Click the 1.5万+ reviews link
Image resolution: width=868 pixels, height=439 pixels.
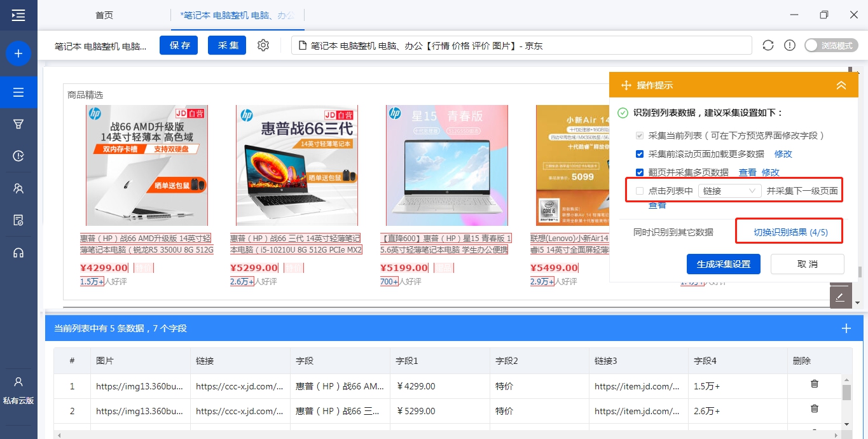coord(92,281)
